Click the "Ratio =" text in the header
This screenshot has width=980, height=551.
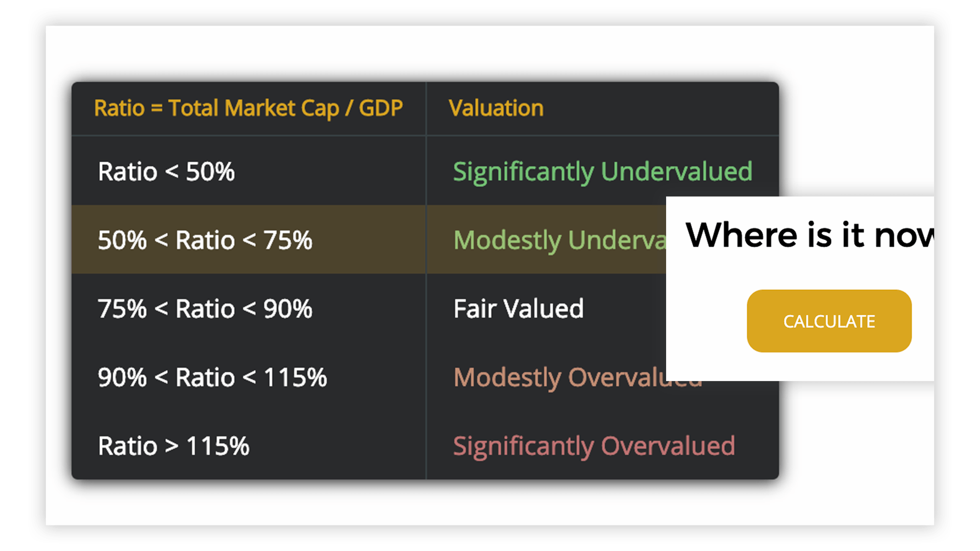click(128, 108)
